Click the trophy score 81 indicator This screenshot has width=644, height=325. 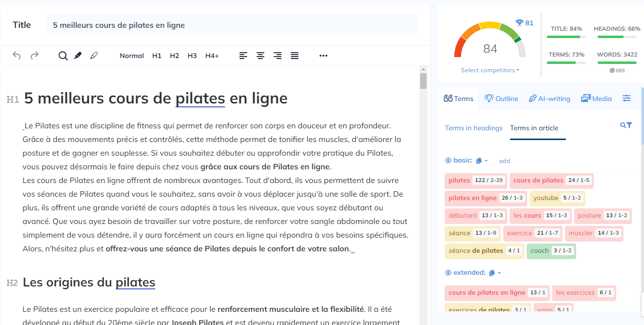525,23
